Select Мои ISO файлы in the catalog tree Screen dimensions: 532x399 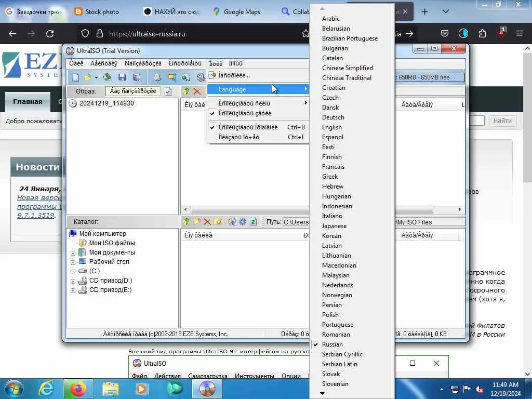[x=112, y=243]
